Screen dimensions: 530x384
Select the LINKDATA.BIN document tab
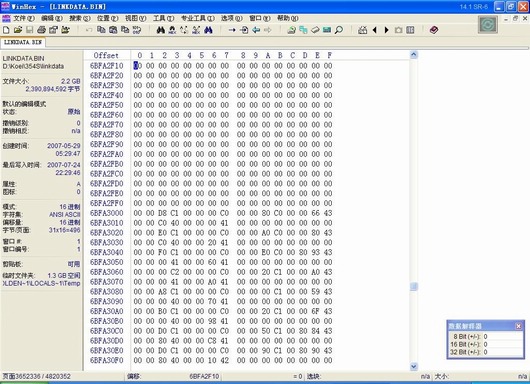pyautogui.click(x=23, y=42)
